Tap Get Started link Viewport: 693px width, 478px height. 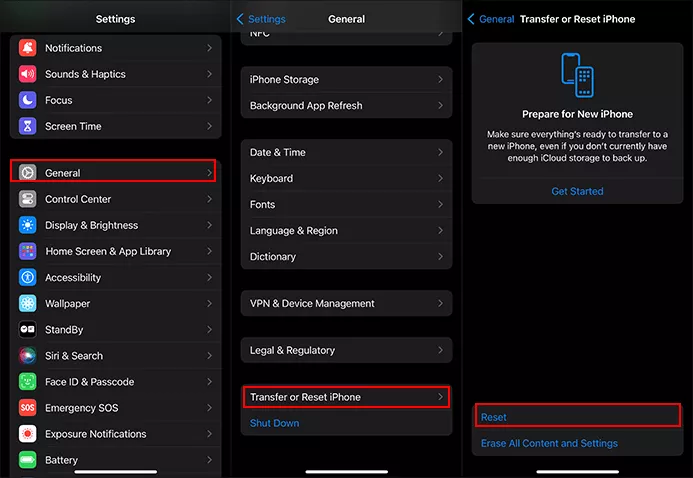577,191
